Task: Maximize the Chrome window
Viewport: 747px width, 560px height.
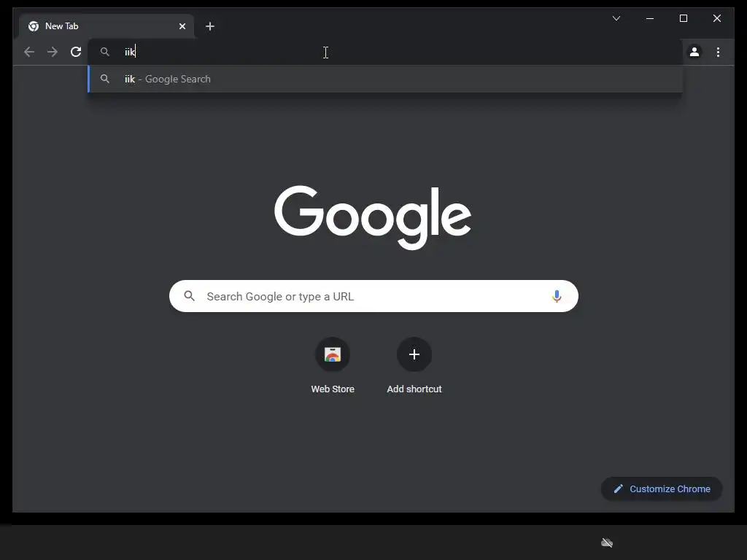Action: [683, 18]
